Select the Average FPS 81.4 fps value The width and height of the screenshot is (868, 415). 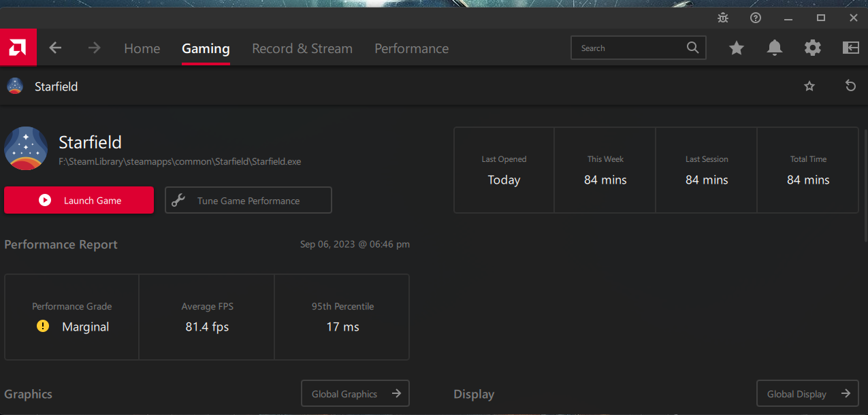tap(207, 327)
